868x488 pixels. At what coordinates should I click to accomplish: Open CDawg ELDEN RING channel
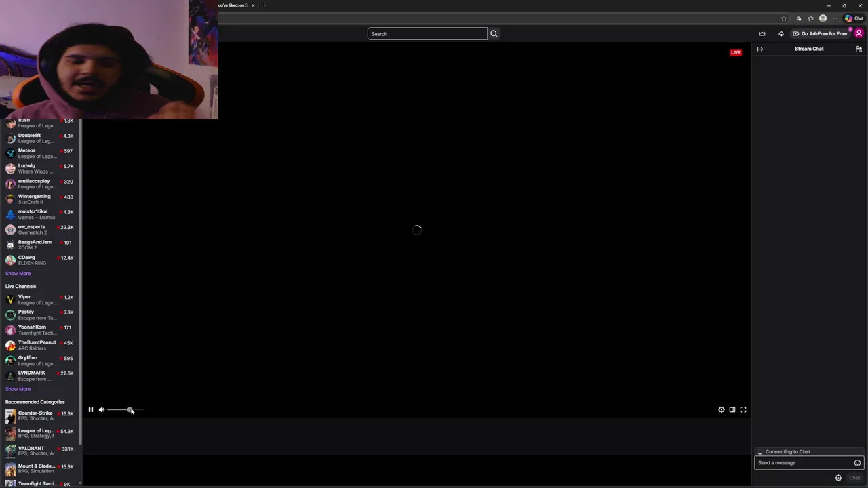40,260
